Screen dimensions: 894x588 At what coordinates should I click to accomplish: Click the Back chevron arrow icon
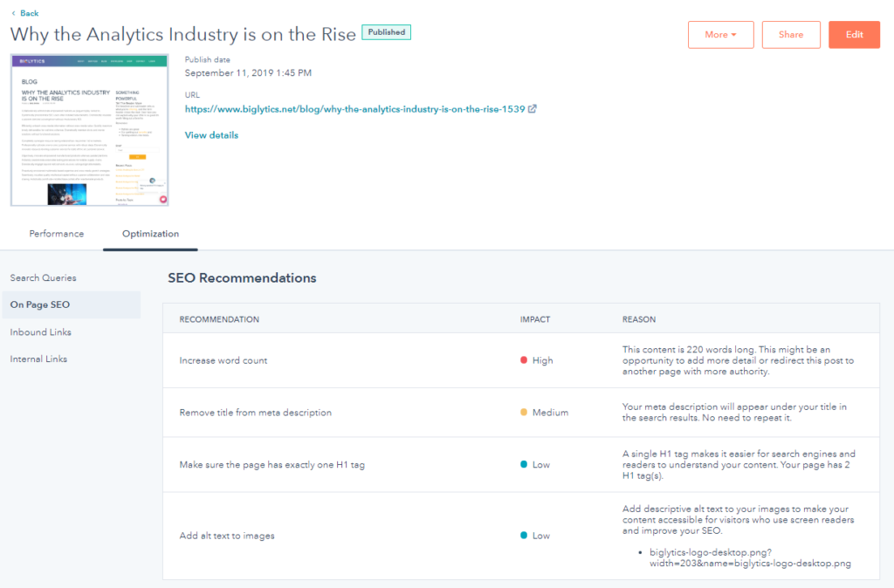click(13, 13)
